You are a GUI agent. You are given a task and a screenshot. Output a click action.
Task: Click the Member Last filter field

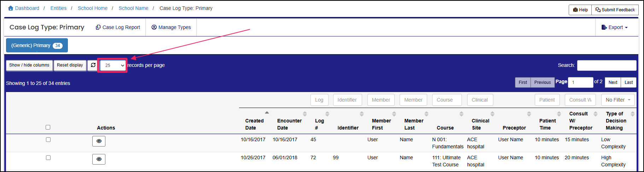click(x=413, y=100)
